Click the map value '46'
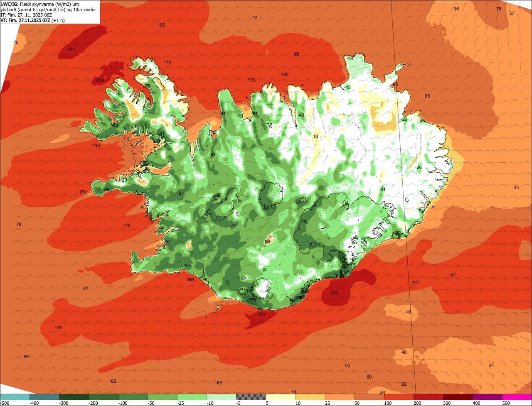Viewport: 532px width, 406px height. (382, 393)
